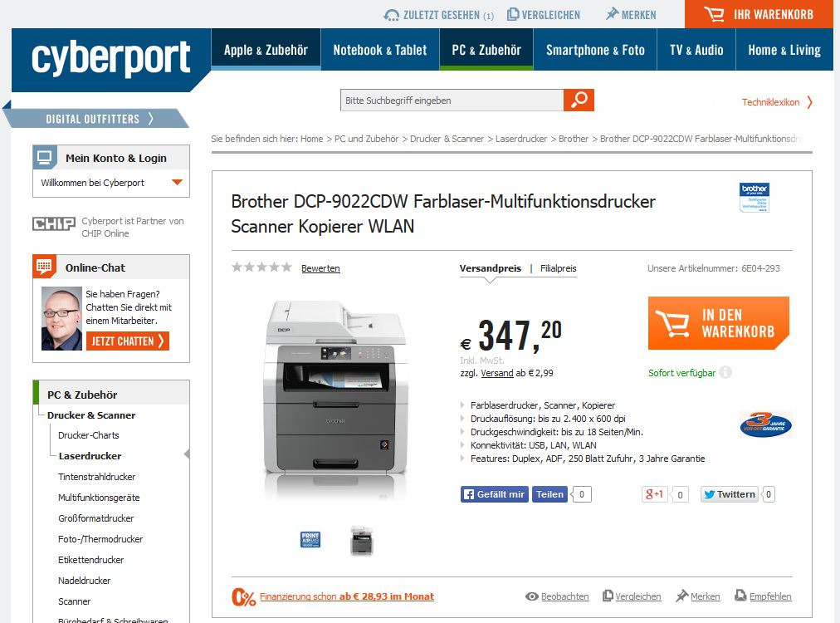Screen dimensions: 840x623
Task: Start chat with 'Jetzt chatten' button
Action: click(128, 341)
